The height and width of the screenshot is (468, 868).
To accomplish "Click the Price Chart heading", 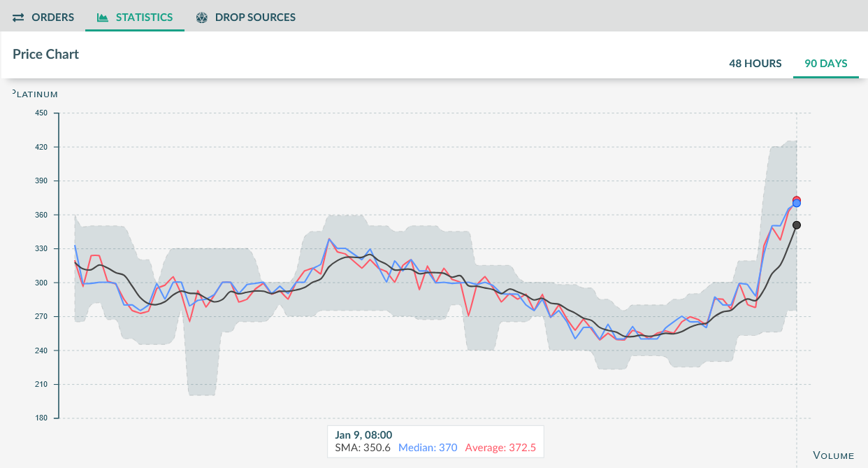I will pos(46,55).
